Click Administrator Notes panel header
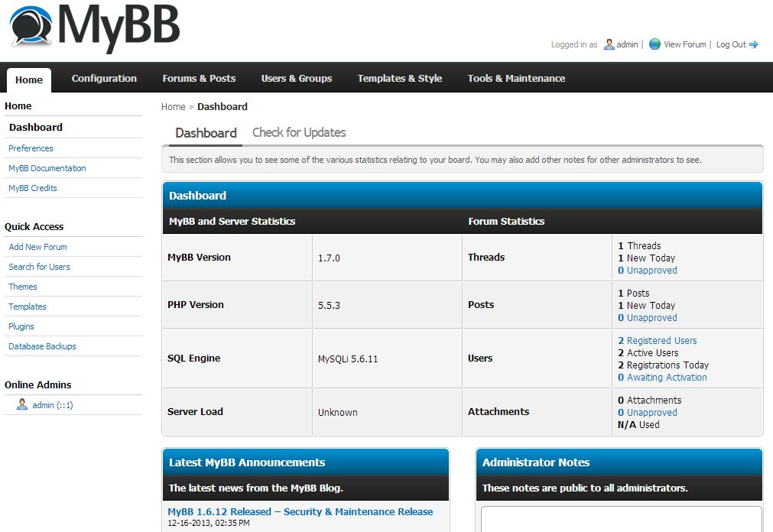This screenshot has height=532, width=773. click(x=619, y=462)
